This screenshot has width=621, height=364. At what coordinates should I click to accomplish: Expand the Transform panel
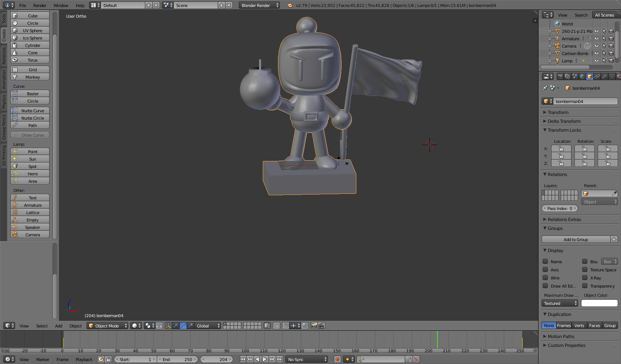[558, 112]
